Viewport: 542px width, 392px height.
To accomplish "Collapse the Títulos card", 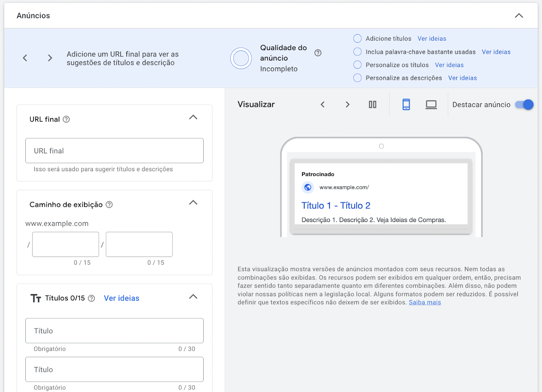I will [193, 297].
